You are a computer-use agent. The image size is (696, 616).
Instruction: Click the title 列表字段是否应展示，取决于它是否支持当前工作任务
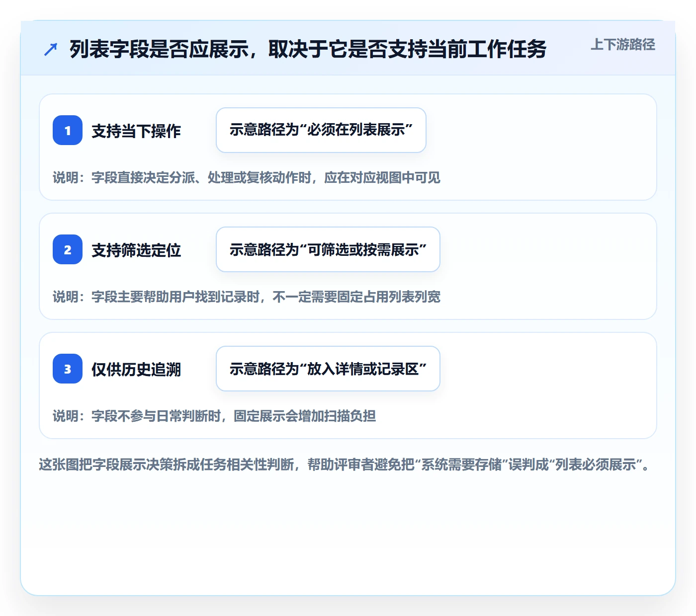[x=308, y=49]
